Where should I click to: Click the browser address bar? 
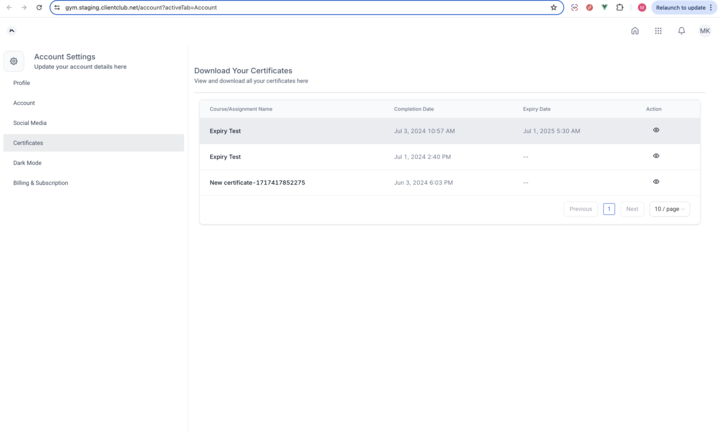pos(300,7)
